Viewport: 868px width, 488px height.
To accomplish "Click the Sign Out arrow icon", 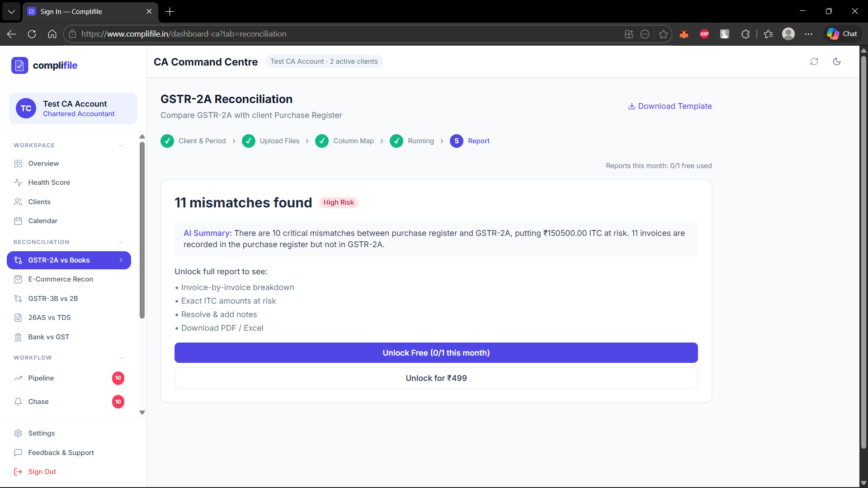I will pyautogui.click(x=18, y=472).
